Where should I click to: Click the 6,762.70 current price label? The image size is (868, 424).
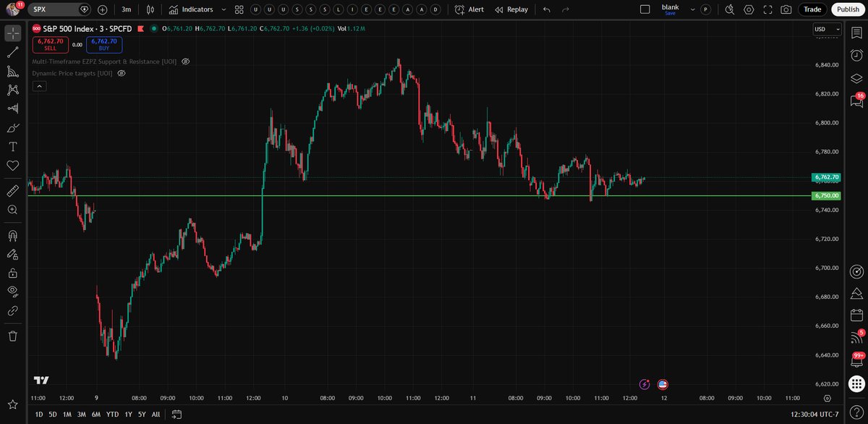pyautogui.click(x=826, y=177)
